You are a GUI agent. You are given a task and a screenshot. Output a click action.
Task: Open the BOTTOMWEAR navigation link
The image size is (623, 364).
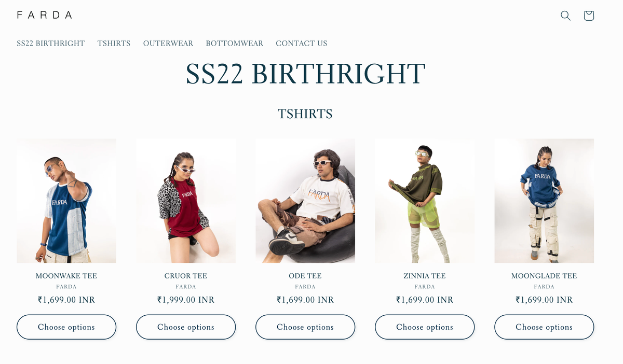pos(234,44)
